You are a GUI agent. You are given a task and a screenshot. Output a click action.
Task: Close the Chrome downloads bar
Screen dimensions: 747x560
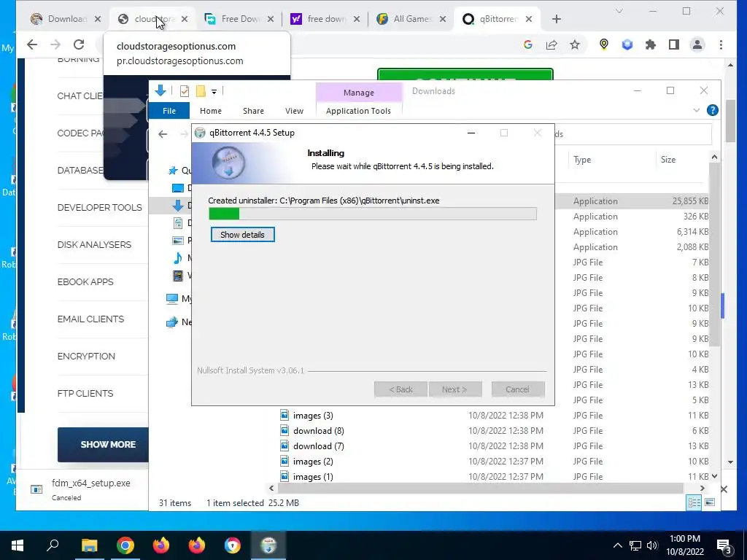pos(724,489)
